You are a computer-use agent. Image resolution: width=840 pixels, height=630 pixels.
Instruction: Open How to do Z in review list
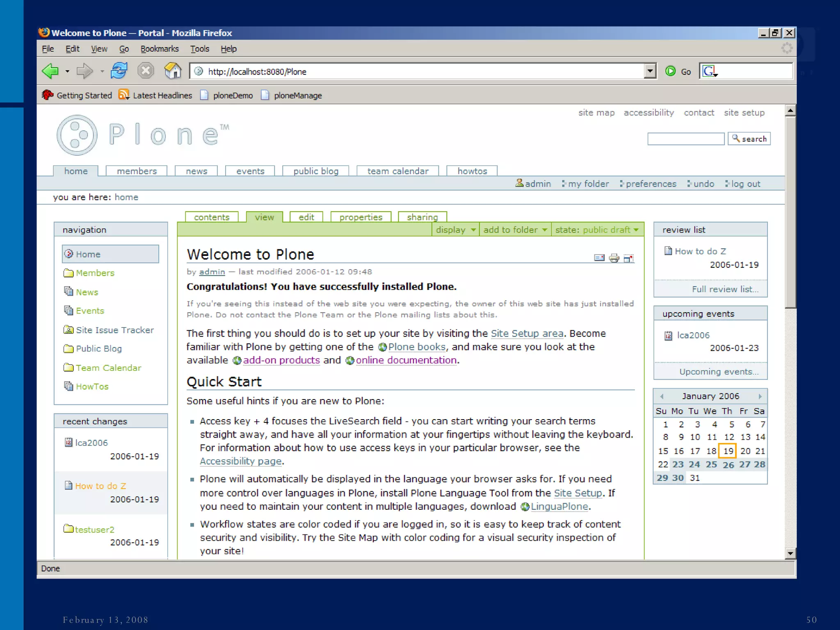pyautogui.click(x=700, y=251)
